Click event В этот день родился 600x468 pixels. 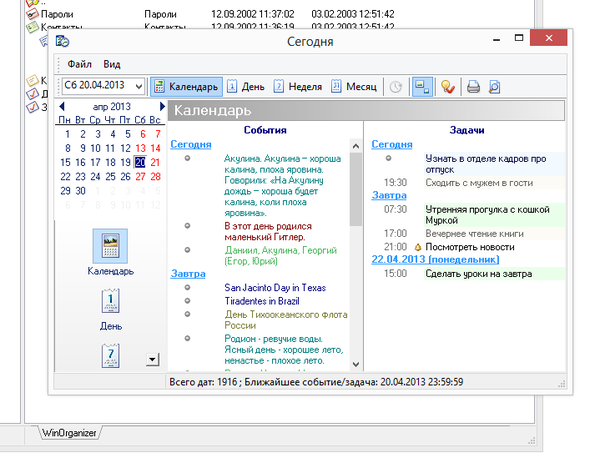[268, 232]
